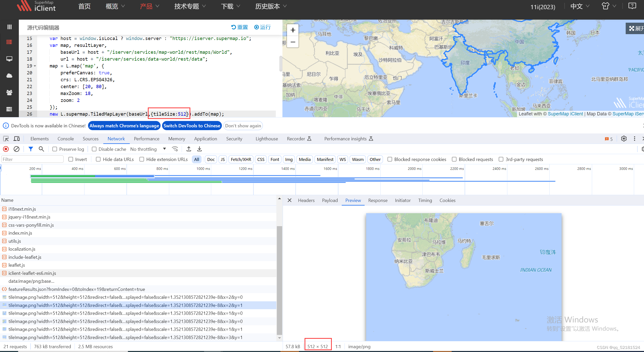Click the network Filter input field
This screenshot has height=352, width=644.
pyautogui.click(x=32, y=159)
